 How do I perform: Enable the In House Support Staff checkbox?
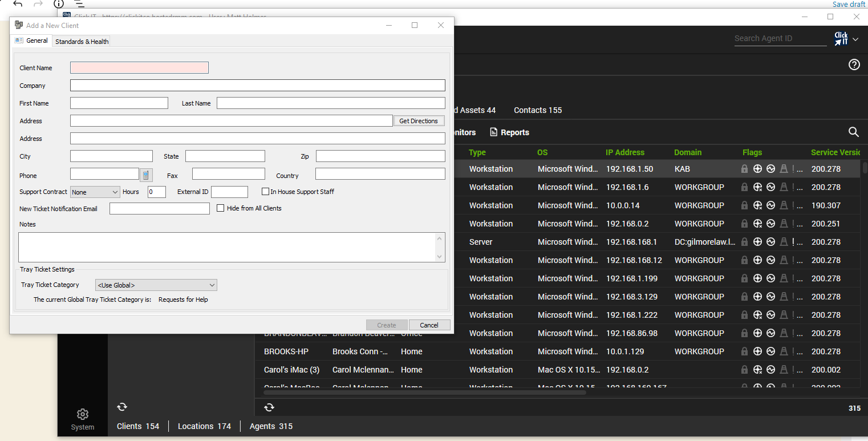265,192
